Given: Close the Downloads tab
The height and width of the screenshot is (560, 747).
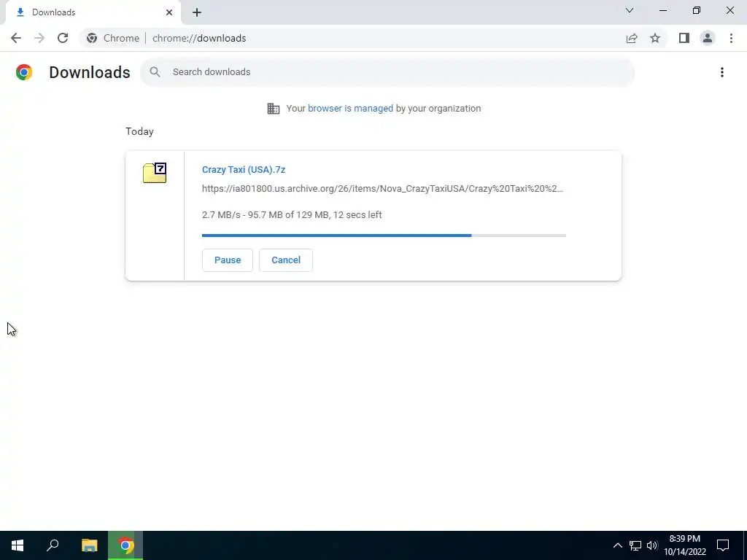Looking at the screenshot, I should 169,12.
